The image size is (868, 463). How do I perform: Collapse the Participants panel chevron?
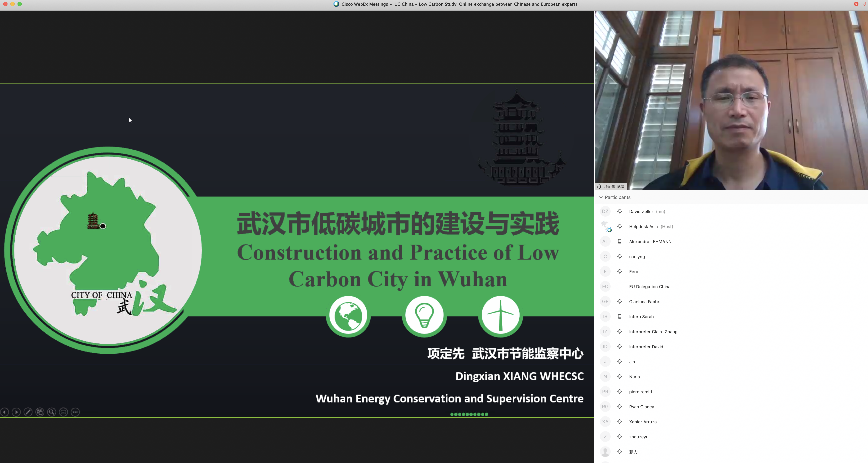click(x=601, y=197)
